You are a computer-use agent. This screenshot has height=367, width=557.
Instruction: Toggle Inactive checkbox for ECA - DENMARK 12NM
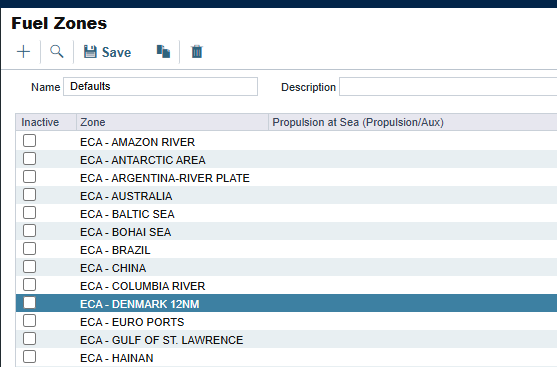coord(29,303)
